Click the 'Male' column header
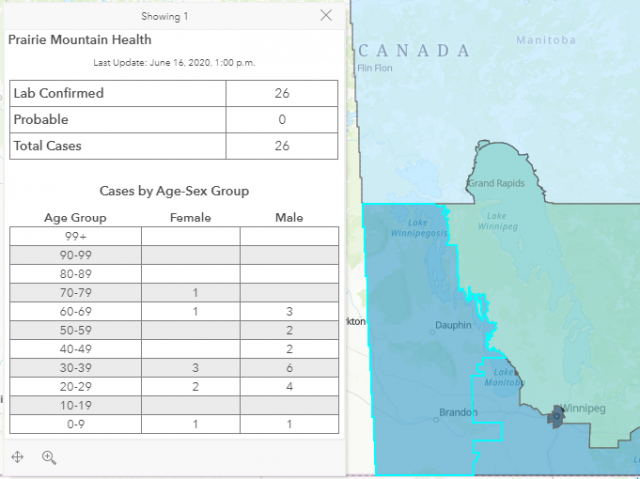Screen dimensions: 640x479 click(289, 218)
